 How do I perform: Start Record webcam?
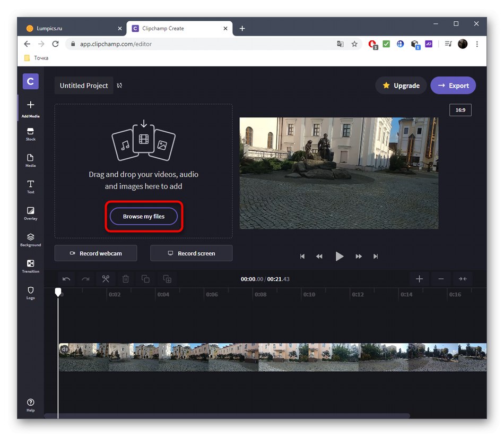coord(95,253)
